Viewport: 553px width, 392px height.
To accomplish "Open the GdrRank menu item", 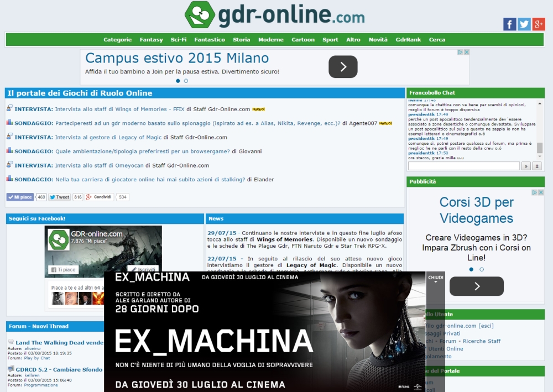I will pyautogui.click(x=408, y=39).
